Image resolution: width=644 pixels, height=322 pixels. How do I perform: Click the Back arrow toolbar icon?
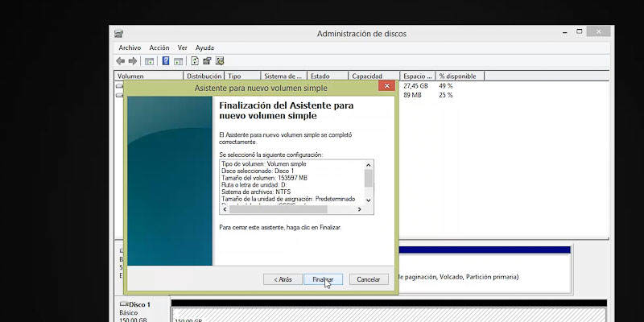point(120,61)
